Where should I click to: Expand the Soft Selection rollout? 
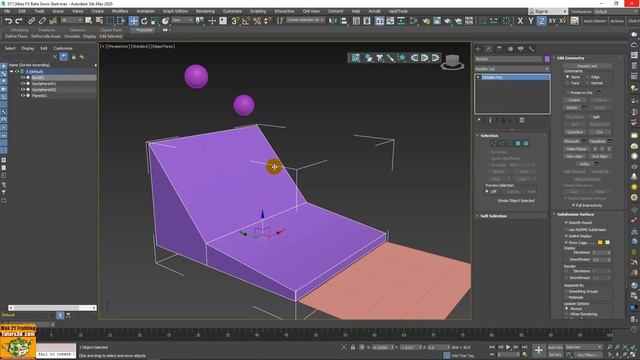coord(512,216)
